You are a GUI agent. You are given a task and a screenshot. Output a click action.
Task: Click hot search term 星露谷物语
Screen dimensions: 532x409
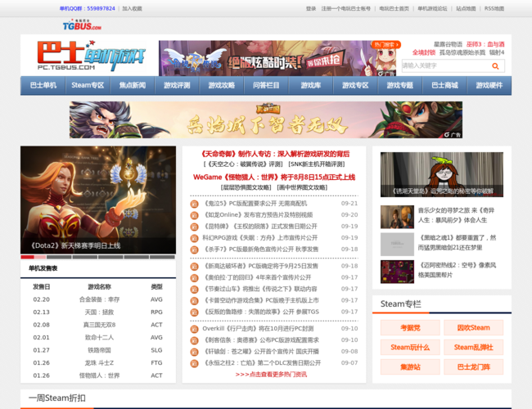click(x=448, y=44)
